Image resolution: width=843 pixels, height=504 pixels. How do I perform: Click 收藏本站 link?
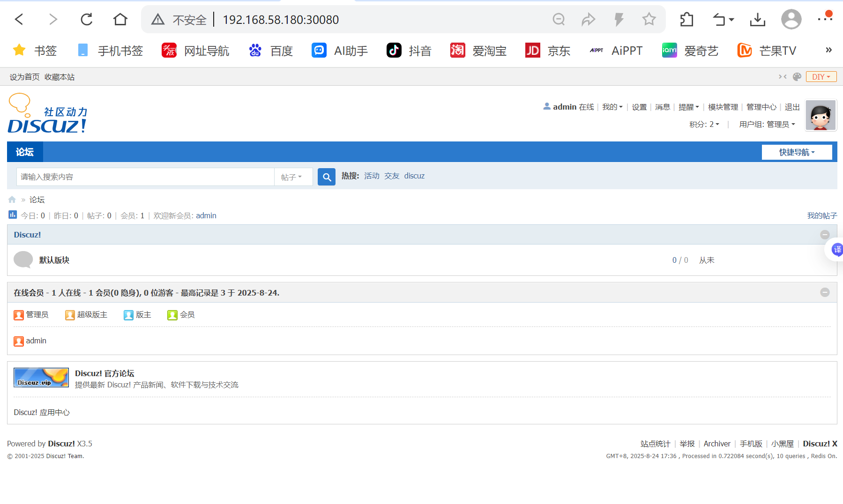60,77
